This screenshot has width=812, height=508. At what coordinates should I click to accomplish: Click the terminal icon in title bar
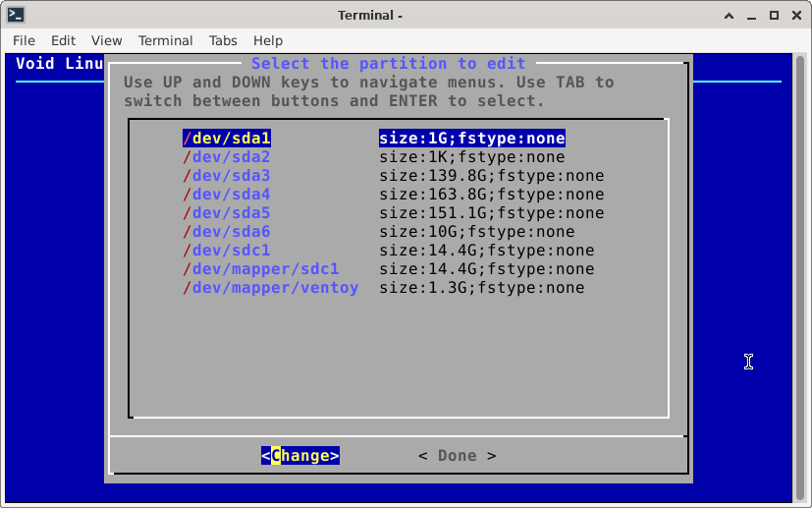(16, 15)
